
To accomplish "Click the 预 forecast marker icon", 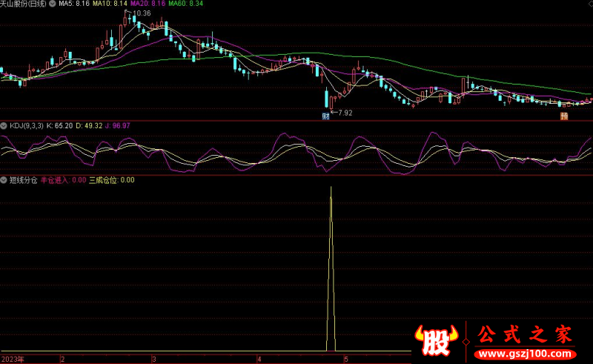I will [564, 116].
